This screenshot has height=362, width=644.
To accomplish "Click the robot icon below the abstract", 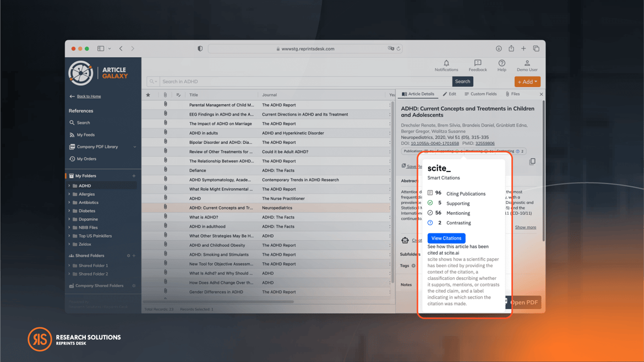I will point(405,240).
